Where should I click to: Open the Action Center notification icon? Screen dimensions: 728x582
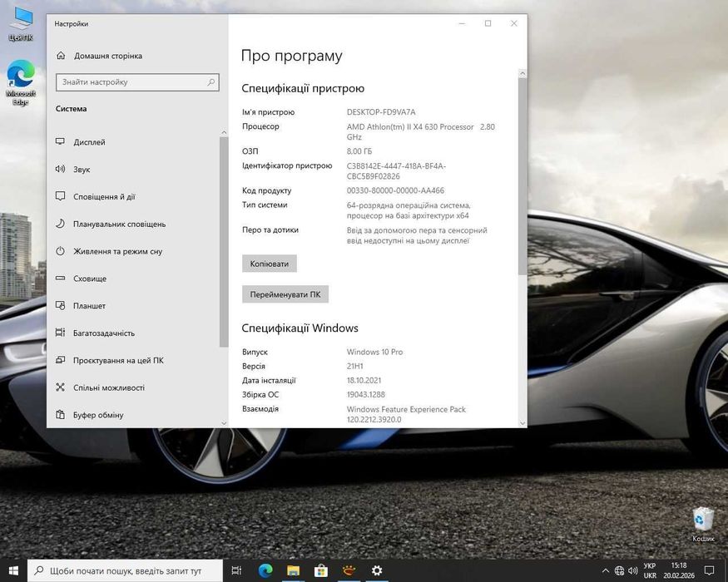tap(709, 570)
